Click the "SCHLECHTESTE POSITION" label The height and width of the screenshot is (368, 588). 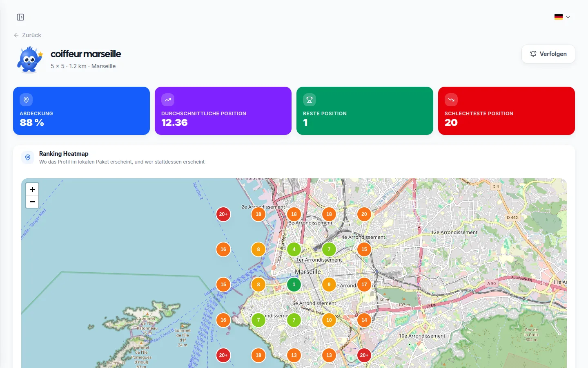coord(479,114)
